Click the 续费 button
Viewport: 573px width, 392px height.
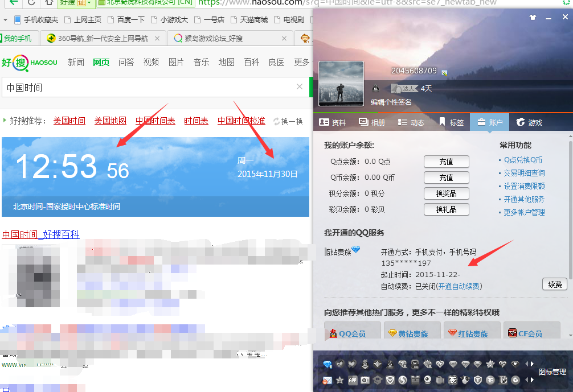(555, 284)
